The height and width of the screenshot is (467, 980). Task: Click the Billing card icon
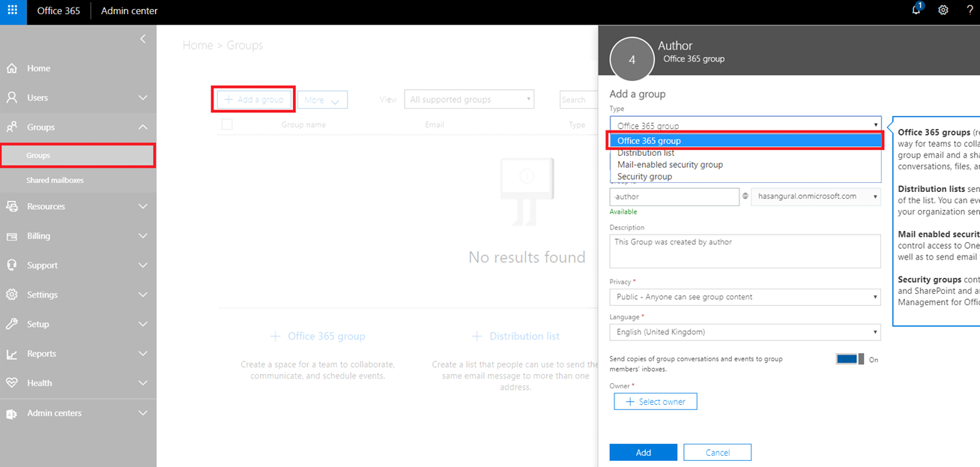[x=12, y=236]
